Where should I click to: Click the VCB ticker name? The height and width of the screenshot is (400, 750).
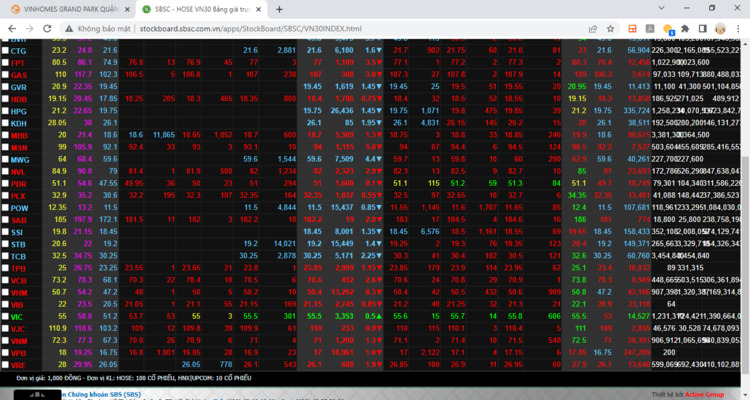[x=19, y=280]
